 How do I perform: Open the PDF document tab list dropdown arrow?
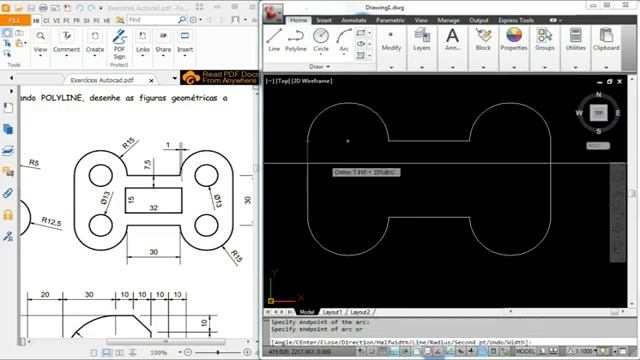point(175,78)
